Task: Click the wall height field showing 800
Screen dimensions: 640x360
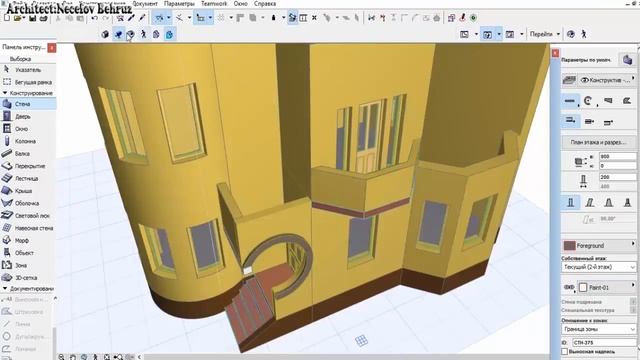Action: (x=618, y=157)
